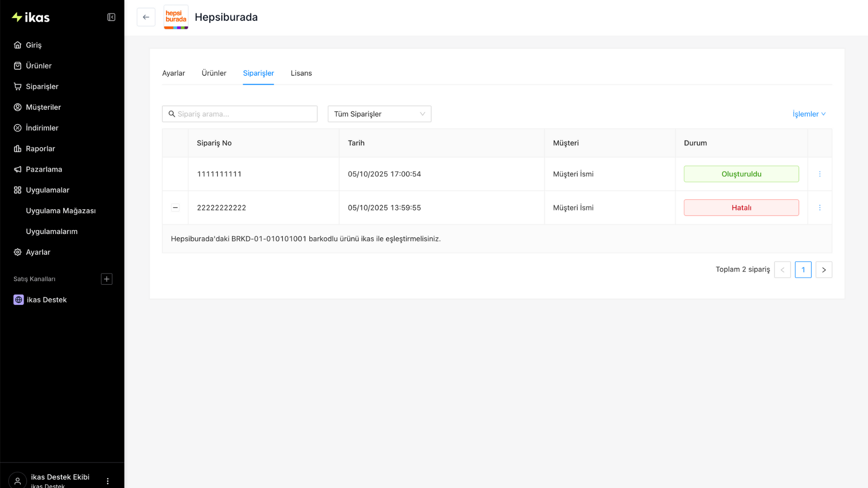The image size is (868, 488).
Task: Click the Giriş home icon
Action: pos(18,45)
